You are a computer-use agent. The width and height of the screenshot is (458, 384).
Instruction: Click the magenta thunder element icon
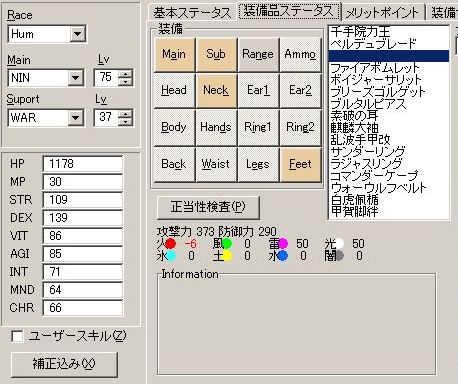click(x=283, y=244)
